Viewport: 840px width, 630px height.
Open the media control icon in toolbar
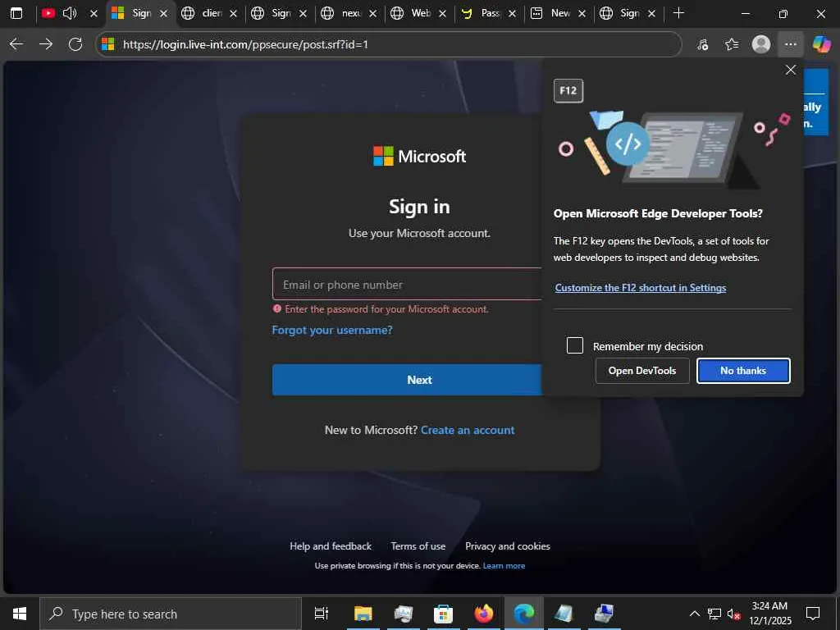click(x=702, y=44)
